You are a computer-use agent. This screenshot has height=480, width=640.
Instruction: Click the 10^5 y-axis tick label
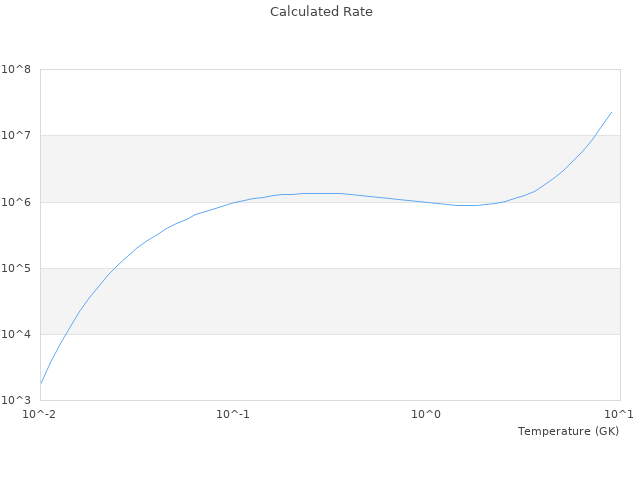16,268
